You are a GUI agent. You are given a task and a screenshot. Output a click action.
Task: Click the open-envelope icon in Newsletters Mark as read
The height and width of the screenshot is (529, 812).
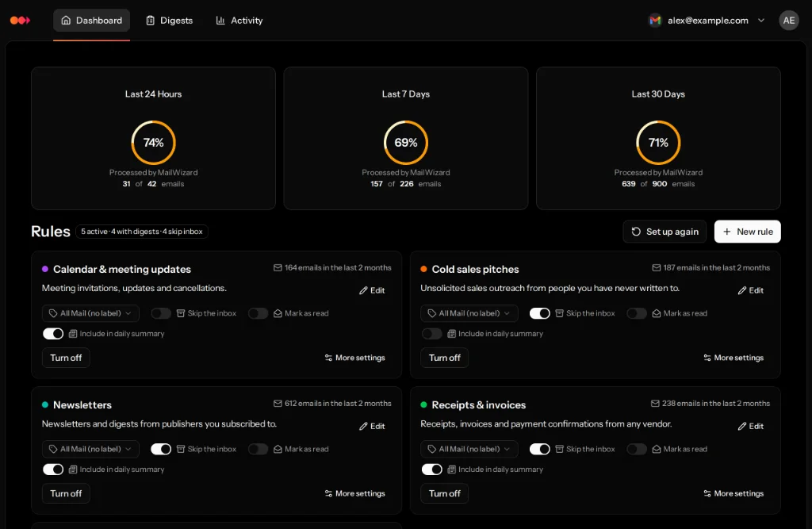(278, 449)
